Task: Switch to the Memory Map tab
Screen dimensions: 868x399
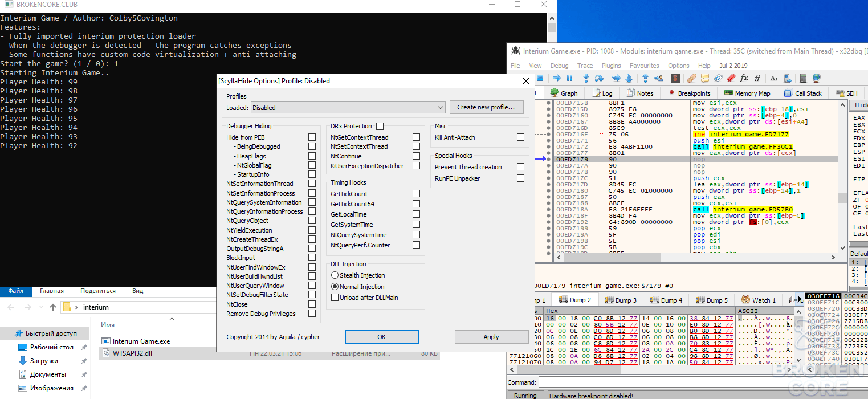Action: coord(747,93)
